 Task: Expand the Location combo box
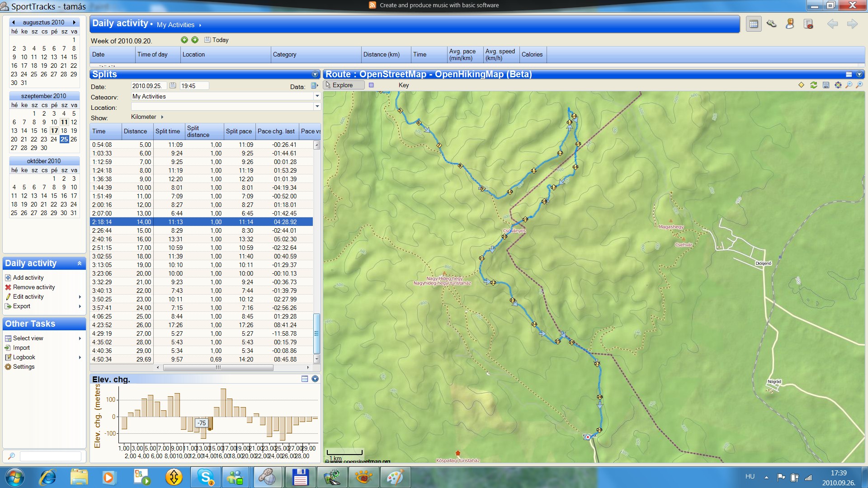[x=317, y=107]
